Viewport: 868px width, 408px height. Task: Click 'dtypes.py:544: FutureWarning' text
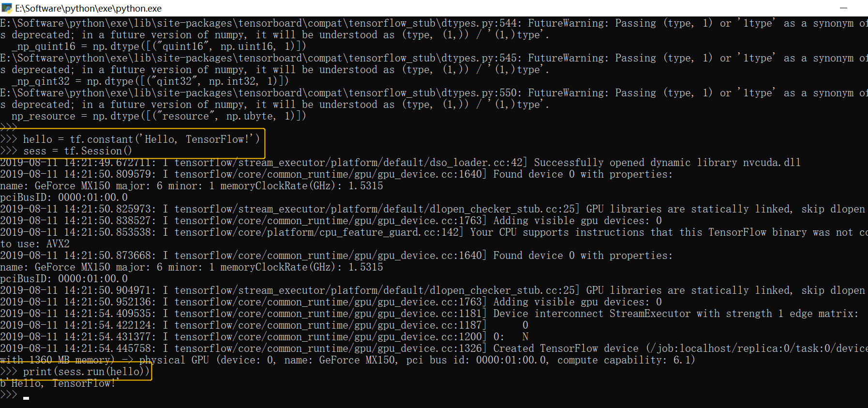click(524, 23)
